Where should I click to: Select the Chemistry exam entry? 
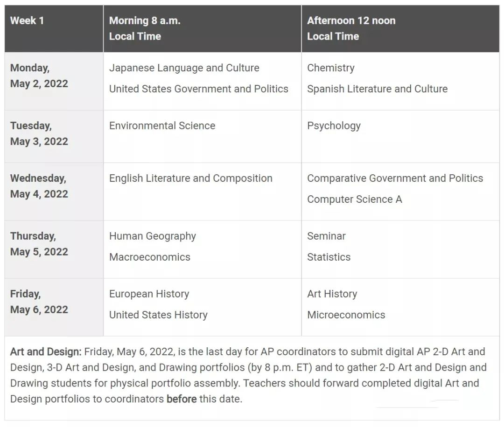[331, 68]
